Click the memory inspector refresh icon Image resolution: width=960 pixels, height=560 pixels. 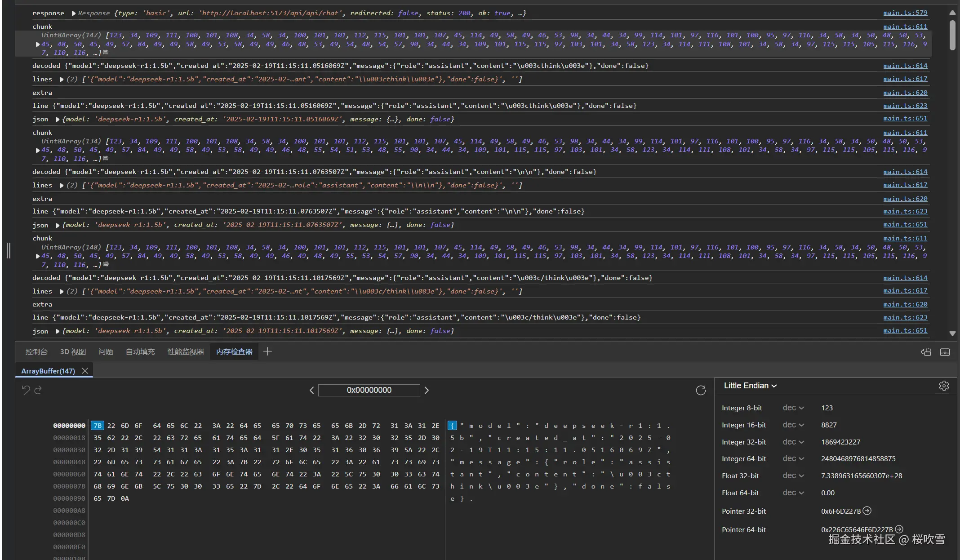point(700,390)
